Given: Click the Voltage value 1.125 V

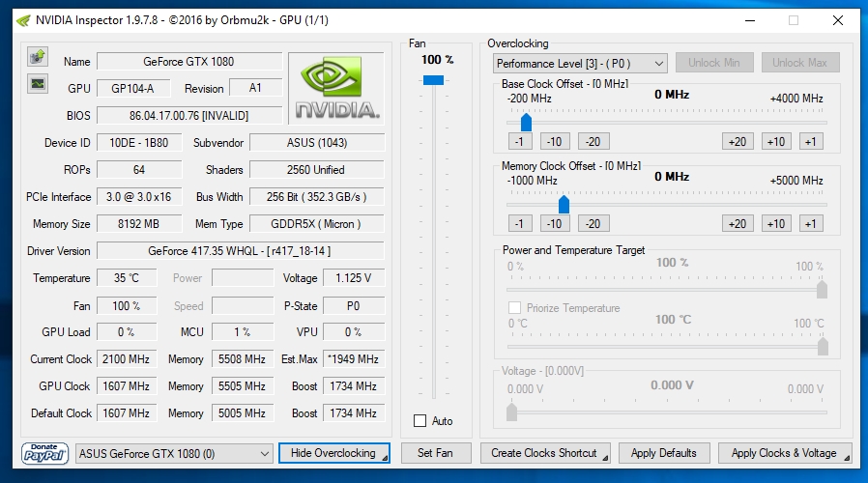Looking at the screenshot, I should pyautogui.click(x=353, y=278).
